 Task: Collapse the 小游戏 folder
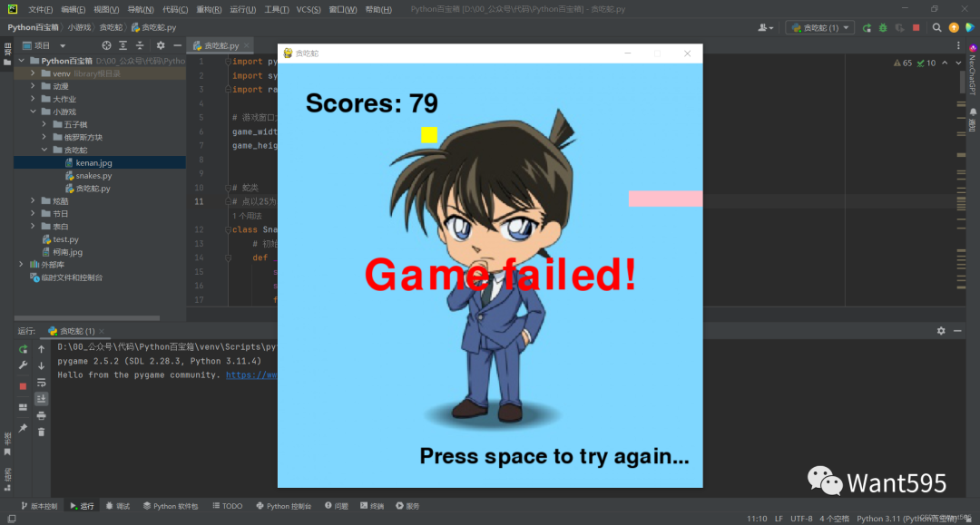[34, 112]
